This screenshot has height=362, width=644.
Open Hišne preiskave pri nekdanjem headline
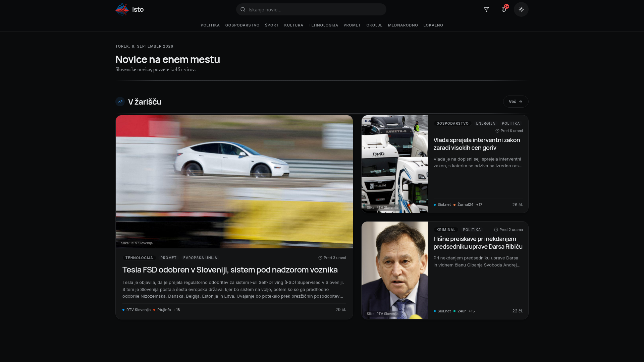pos(478,243)
